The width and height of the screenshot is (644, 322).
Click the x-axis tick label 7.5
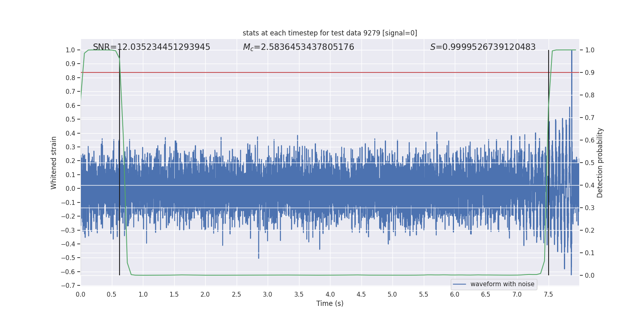coord(548,294)
